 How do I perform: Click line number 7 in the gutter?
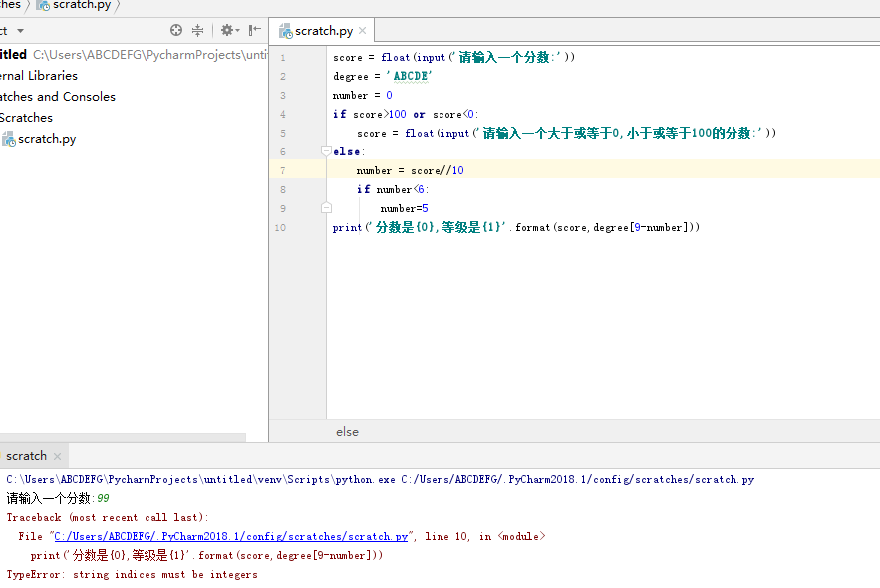[283, 170]
